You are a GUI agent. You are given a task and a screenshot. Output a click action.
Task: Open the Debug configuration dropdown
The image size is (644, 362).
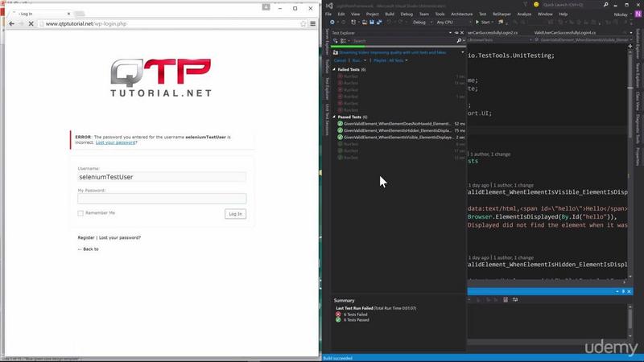pos(422,23)
